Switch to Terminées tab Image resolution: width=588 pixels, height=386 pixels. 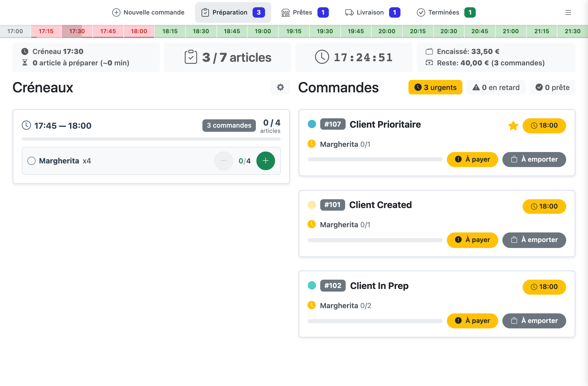tap(446, 12)
